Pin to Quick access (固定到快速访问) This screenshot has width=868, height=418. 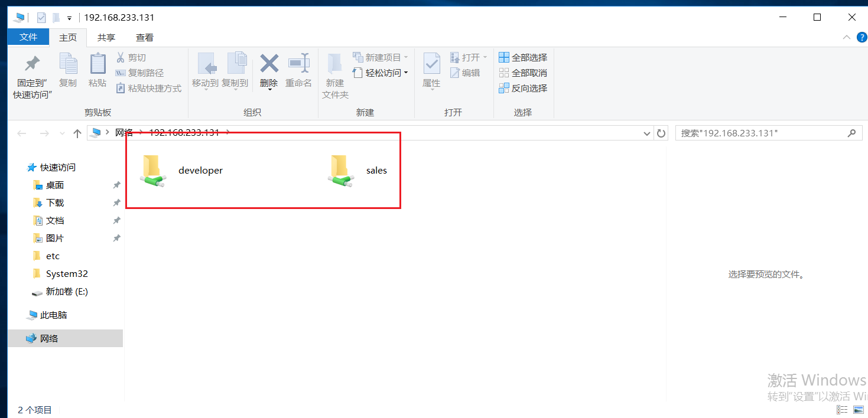(32, 77)
